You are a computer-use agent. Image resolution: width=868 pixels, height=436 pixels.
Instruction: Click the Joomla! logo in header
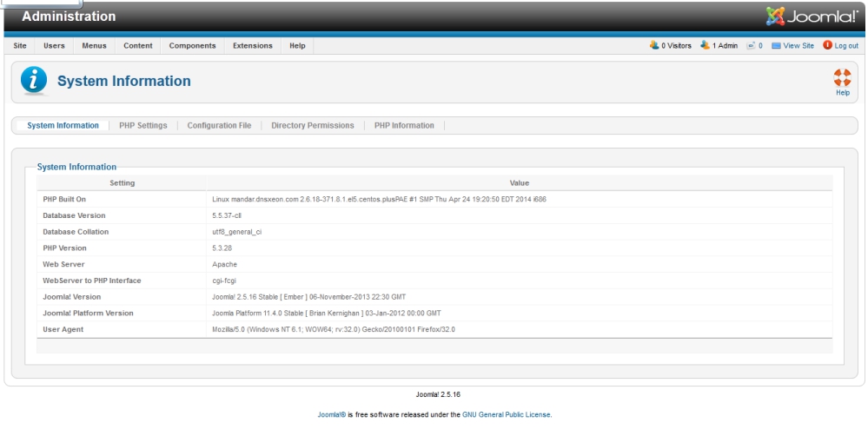coord(812,17)
